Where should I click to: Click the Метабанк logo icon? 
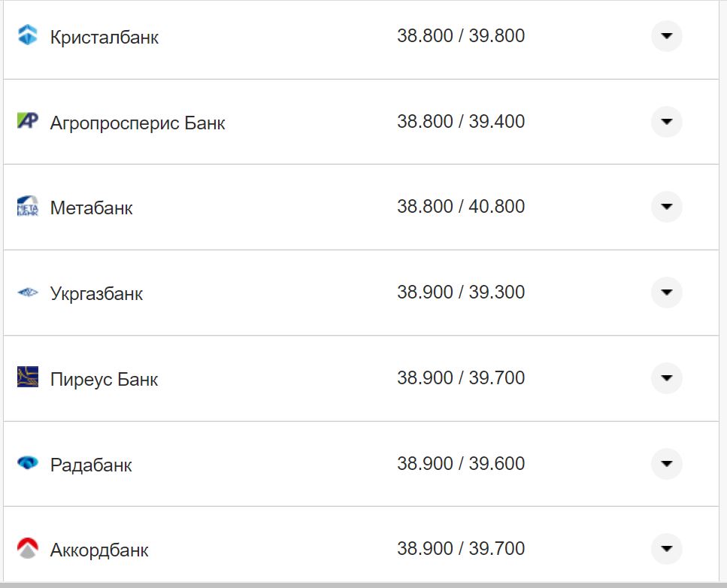[x=28, y=207]
